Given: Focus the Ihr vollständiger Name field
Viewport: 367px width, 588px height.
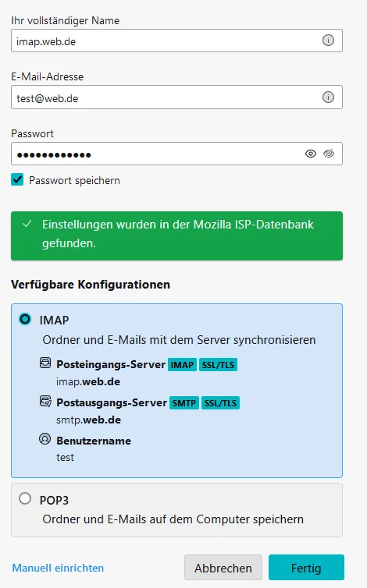Looking at the screenshot, I should pyautogui.click(x=176, y=41).
